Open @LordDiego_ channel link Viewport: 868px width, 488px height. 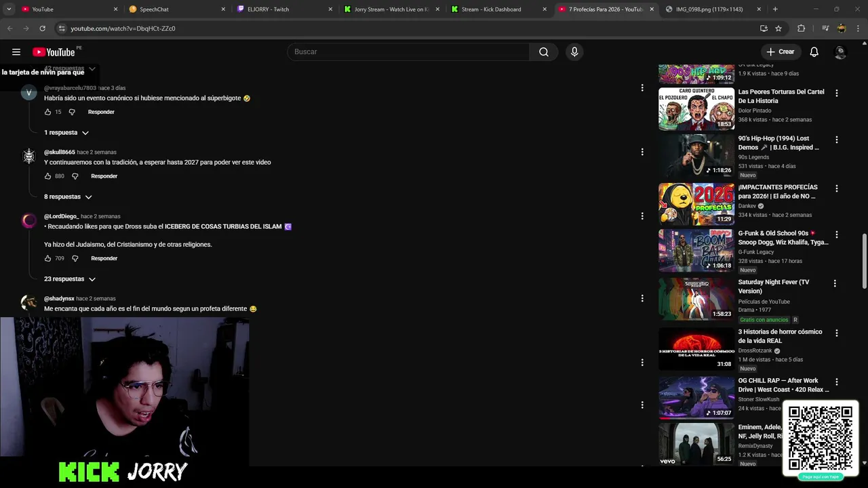[x=62, y=216]
